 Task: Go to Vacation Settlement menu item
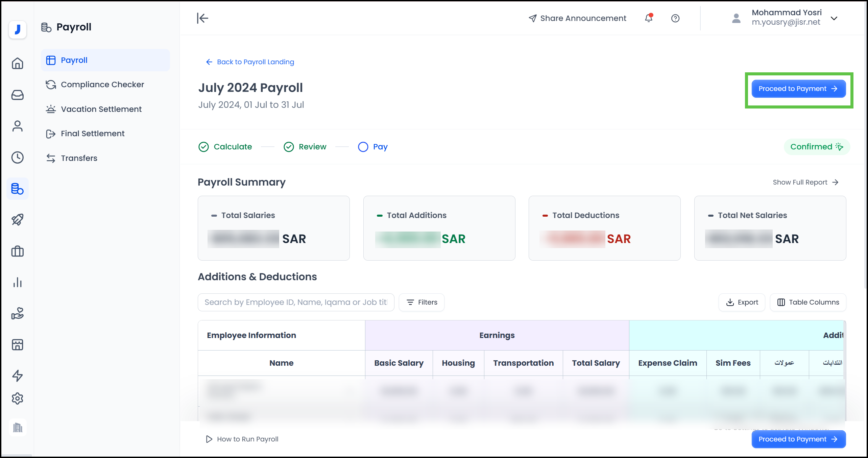[x=101, y=109]
